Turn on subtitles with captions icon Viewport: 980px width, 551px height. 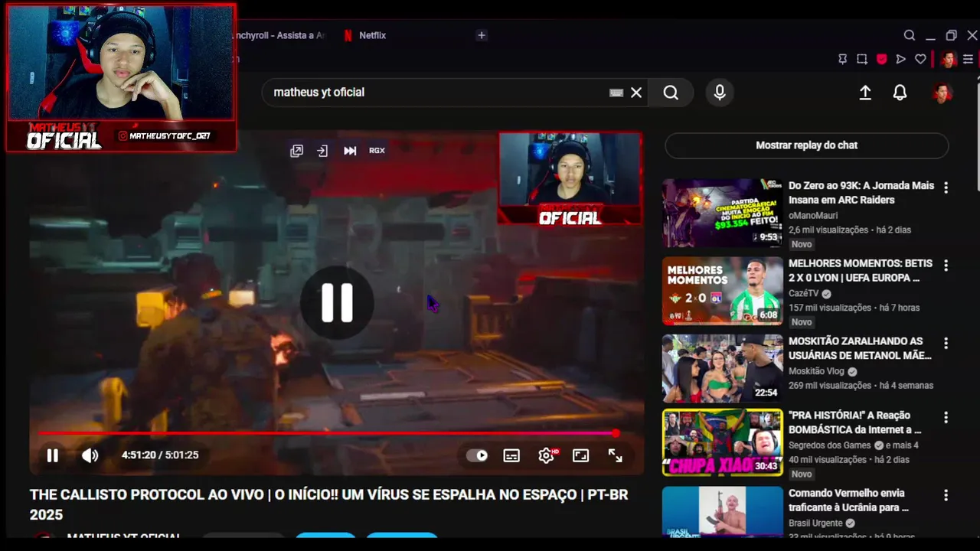(511, 455)
